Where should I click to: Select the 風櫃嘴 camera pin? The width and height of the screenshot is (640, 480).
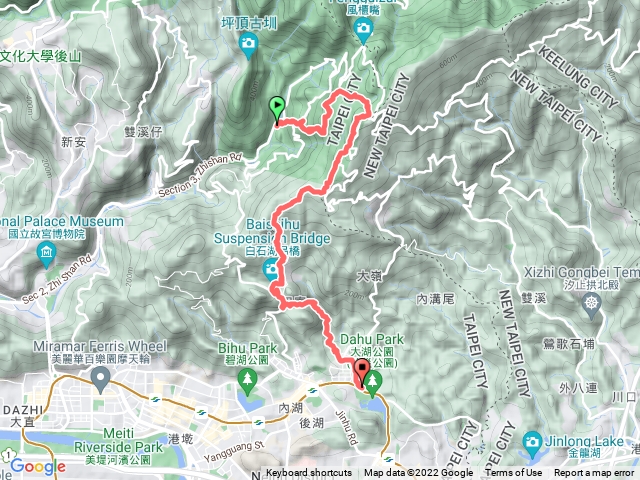click(363, 30)
